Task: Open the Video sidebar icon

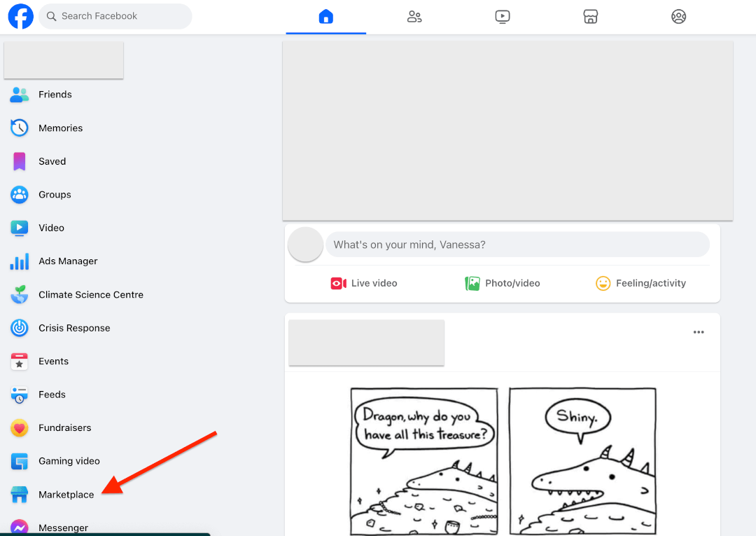Action: click(x=20, y=228)
